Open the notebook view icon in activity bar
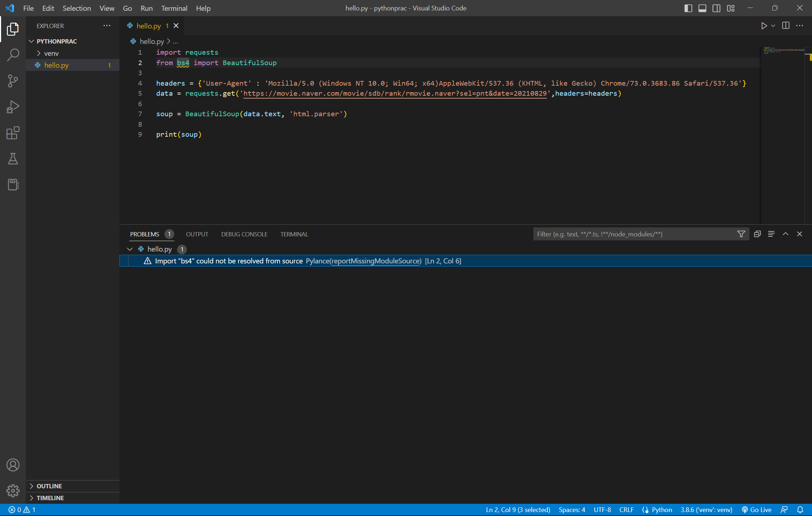This screenshot has width=812, height=516. point(13,185)
